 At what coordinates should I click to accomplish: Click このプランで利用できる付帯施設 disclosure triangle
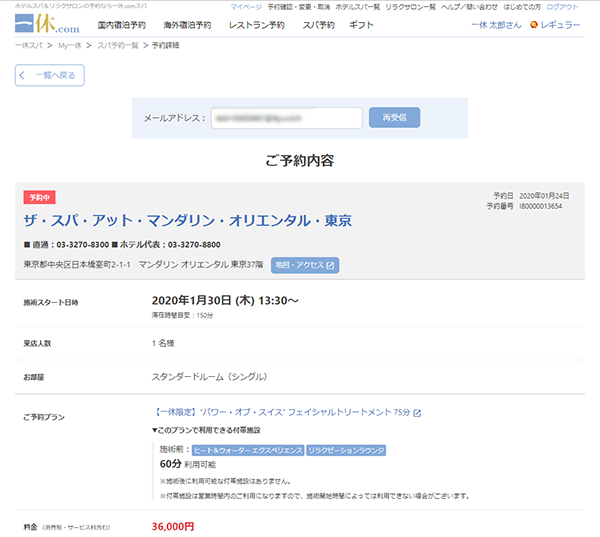click(x=155, y=430)
